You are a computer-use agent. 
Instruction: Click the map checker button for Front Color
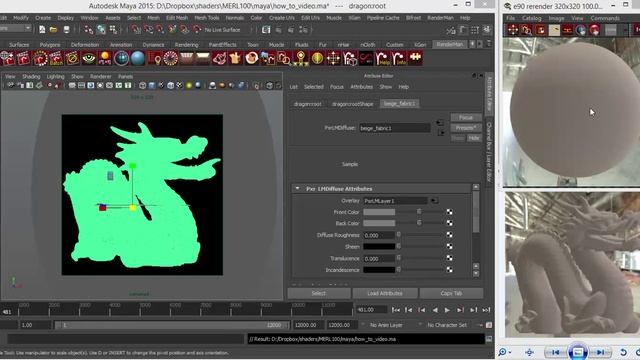449,212
